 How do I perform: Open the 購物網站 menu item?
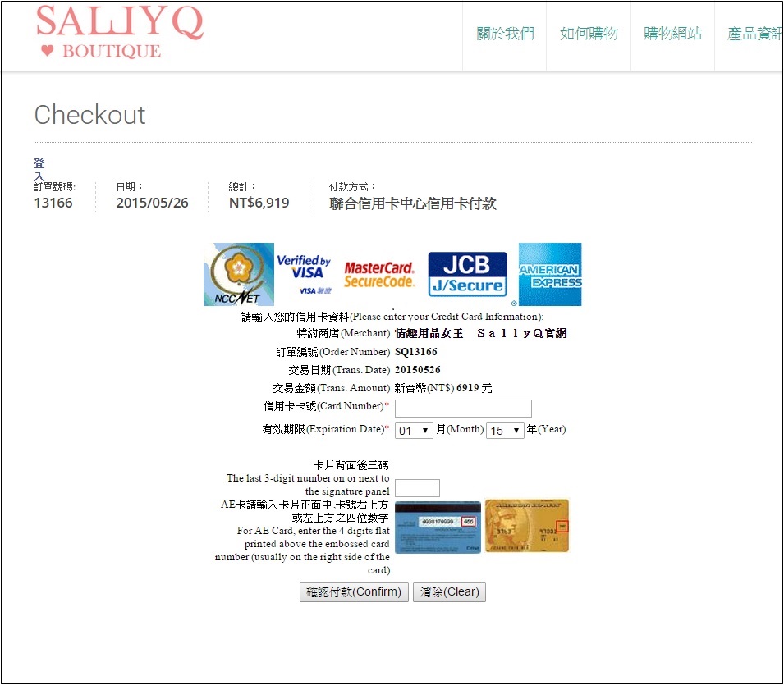[x=672, y=34]
